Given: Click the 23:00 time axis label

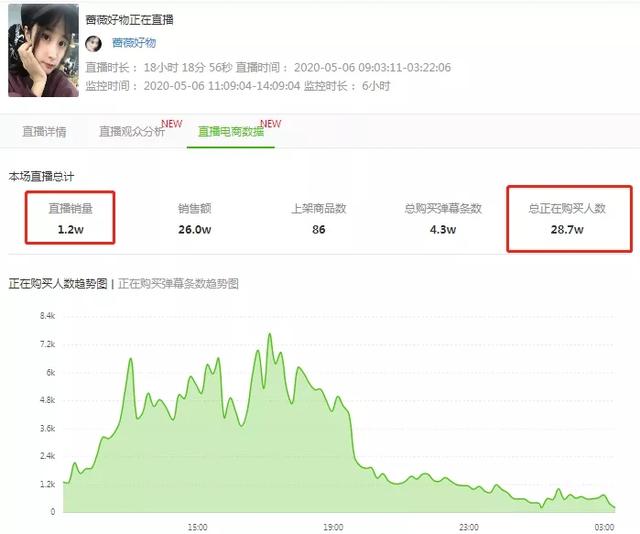Looking at the screenshot, I should coord(469,527).
